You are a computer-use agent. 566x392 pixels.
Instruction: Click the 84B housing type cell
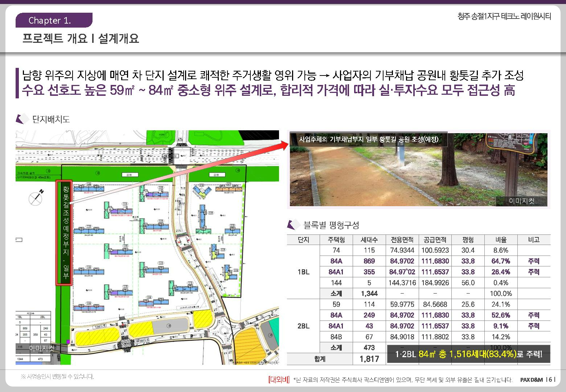point(336,337)
